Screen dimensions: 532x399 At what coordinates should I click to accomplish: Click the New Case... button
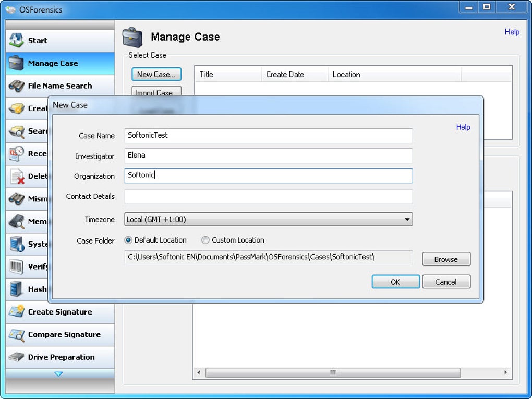[x=156, y=74]
